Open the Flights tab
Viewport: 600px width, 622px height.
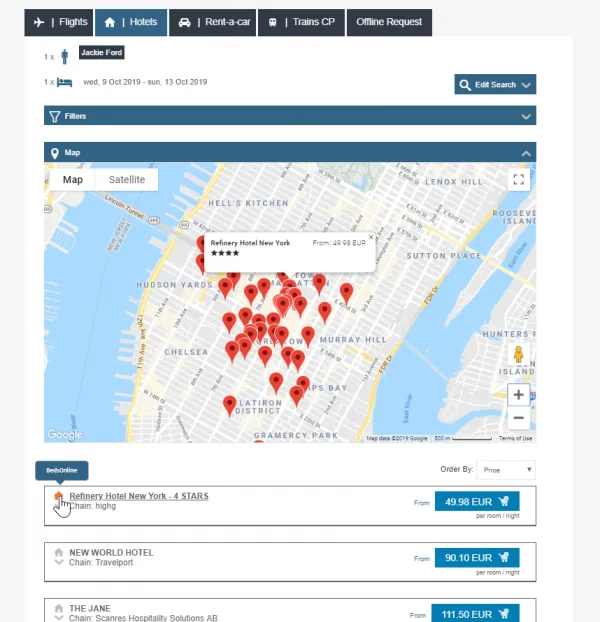[x=59, y=22]
